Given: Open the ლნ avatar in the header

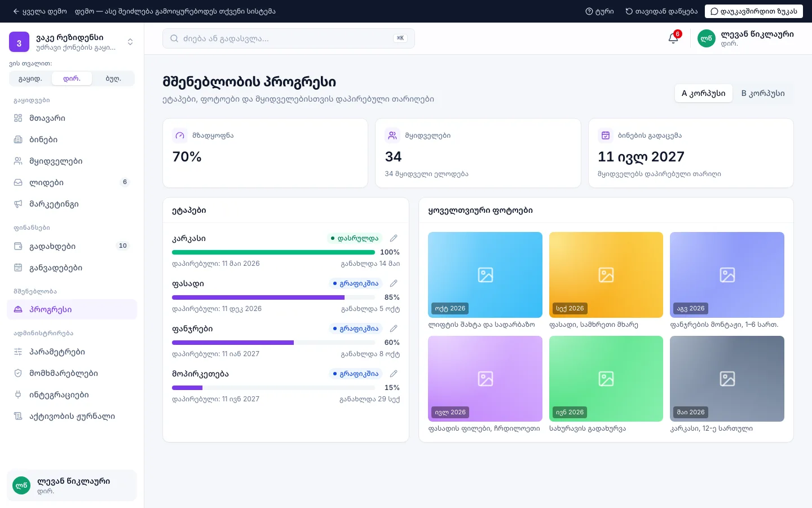Looking at the screenshot, I should (707, 38).
